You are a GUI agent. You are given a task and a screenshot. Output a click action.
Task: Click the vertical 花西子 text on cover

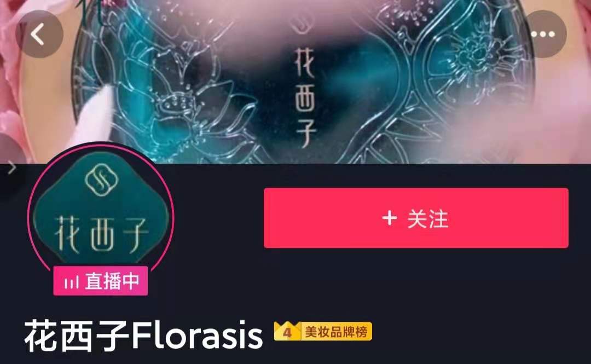[x=305, y=96]
